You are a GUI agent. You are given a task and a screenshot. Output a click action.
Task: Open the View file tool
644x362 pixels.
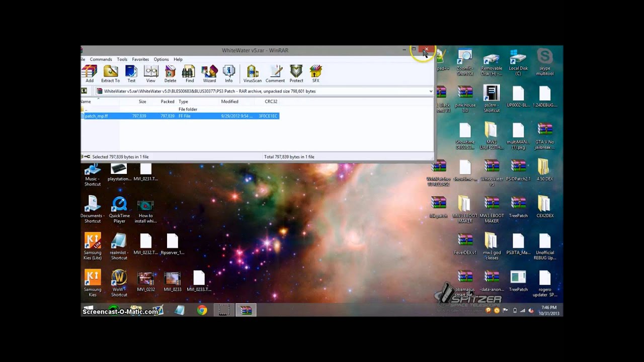150,74
